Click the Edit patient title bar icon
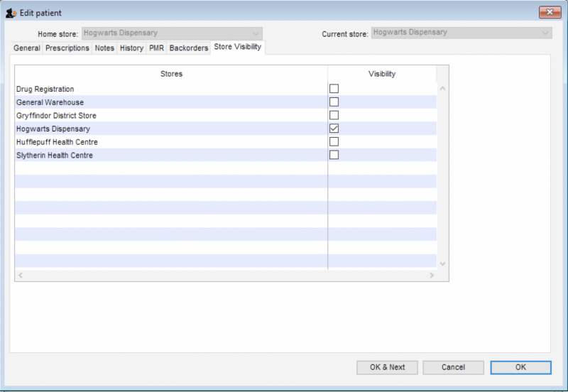The height and width of the screenshot is (392, 568). coord(11,13)
